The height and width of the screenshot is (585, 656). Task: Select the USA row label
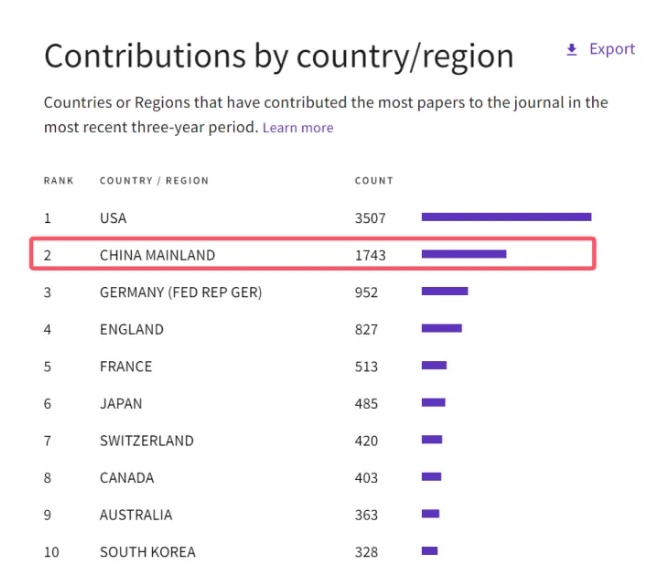113,218
